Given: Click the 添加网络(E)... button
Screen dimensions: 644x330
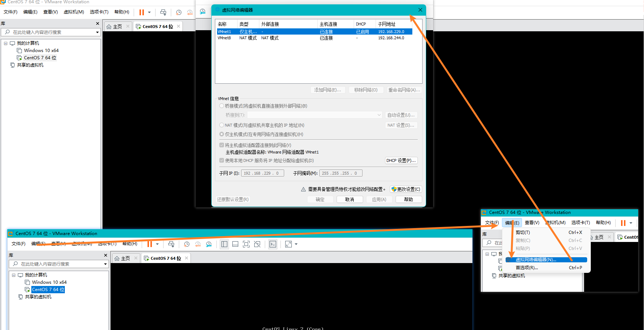Looking at the screenshot, I should click(327, 90).
